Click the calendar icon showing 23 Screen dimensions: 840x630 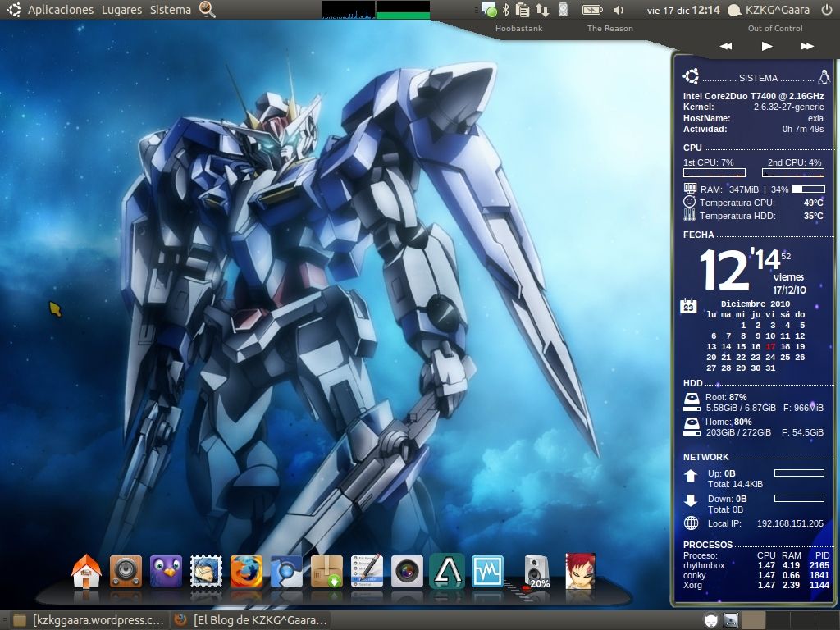(688, 306)
